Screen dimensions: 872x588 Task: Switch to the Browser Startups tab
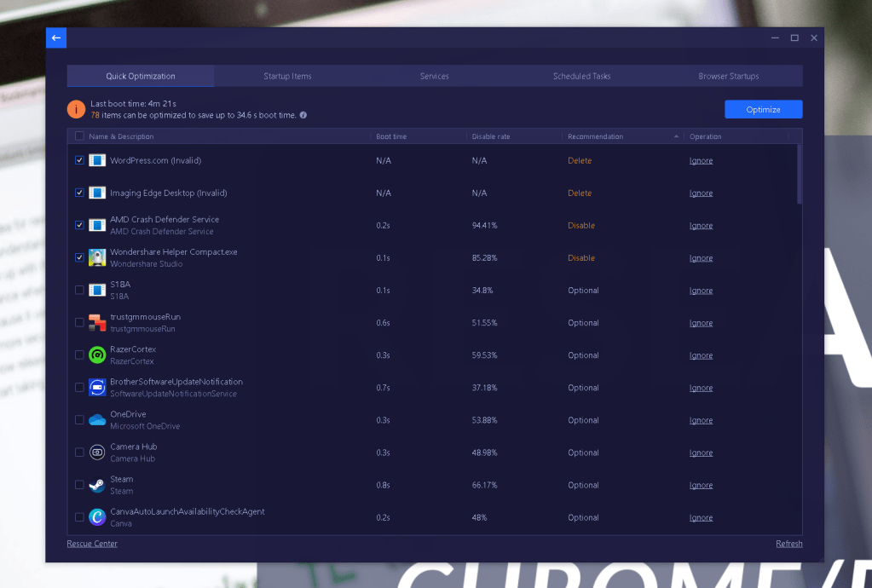(729, 76)
